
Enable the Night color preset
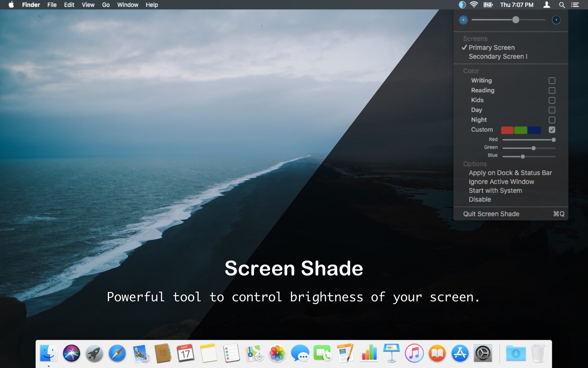[552, 120]
